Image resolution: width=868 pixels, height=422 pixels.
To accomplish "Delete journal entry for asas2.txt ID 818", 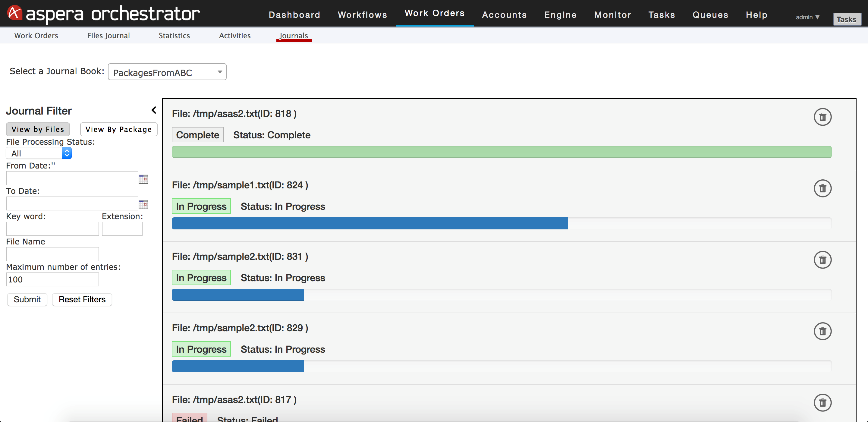I will (822, 117).
